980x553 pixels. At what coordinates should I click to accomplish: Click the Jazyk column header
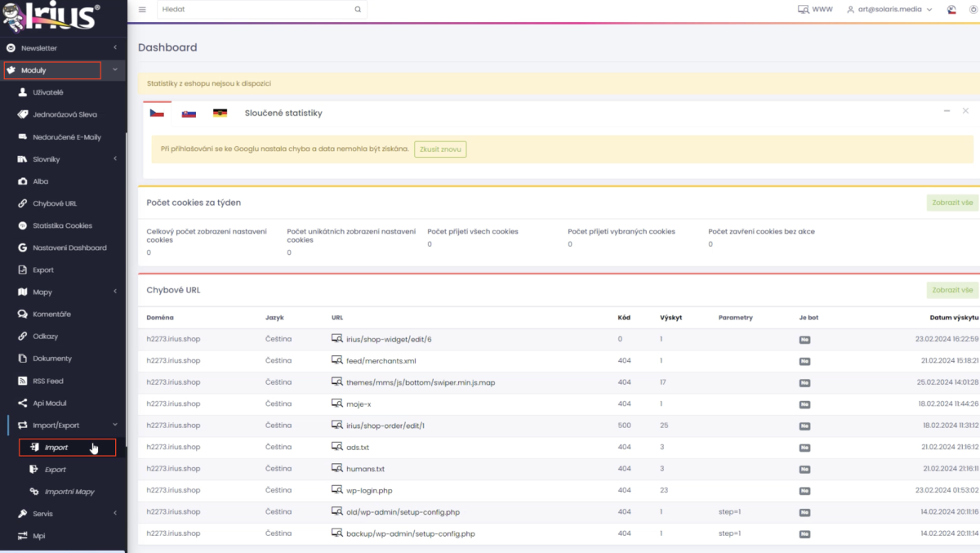tap(274, 318)
